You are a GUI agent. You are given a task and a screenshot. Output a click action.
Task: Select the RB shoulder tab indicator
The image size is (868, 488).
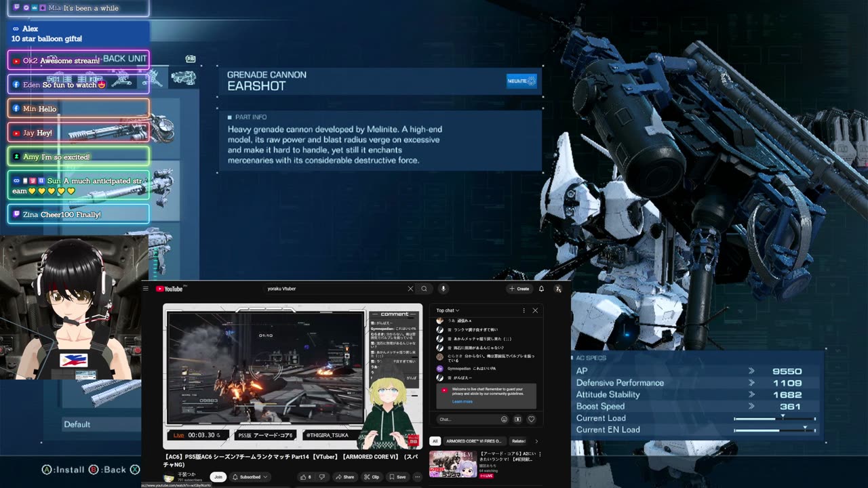pos(191,59)
